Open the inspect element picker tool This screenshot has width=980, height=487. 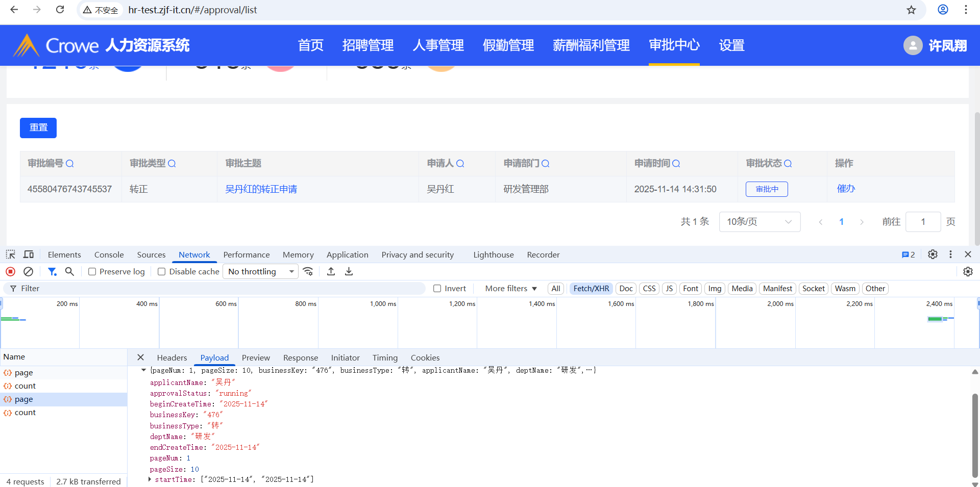pos(10,254)
